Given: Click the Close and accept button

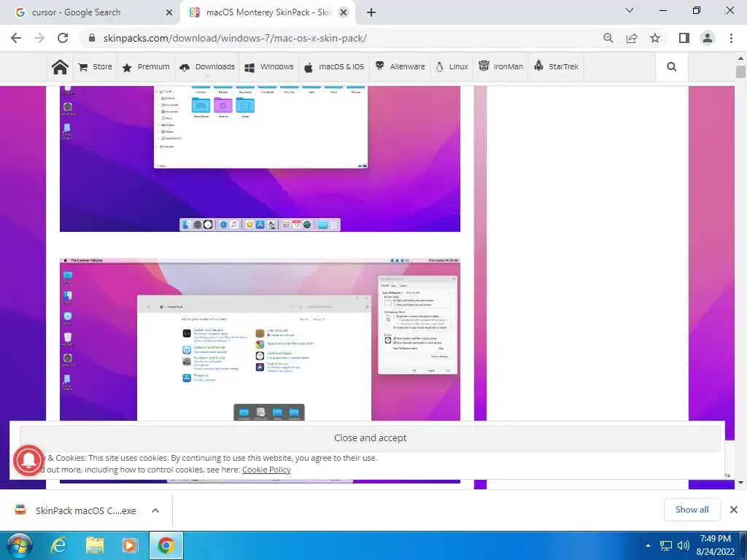Looking at the screenshot, I should click(370, 437).
